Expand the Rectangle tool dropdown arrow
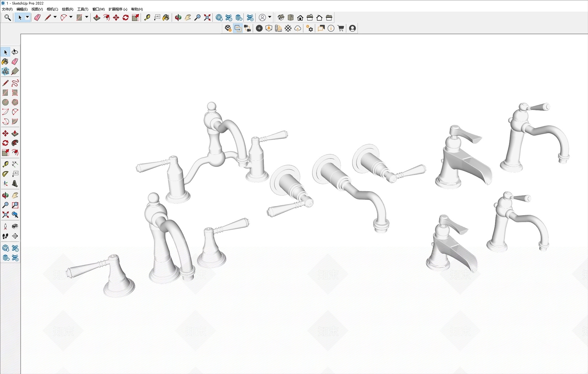The width and height of the screenshot is (588, 374). pyautogui.click(x=87, y=17)
